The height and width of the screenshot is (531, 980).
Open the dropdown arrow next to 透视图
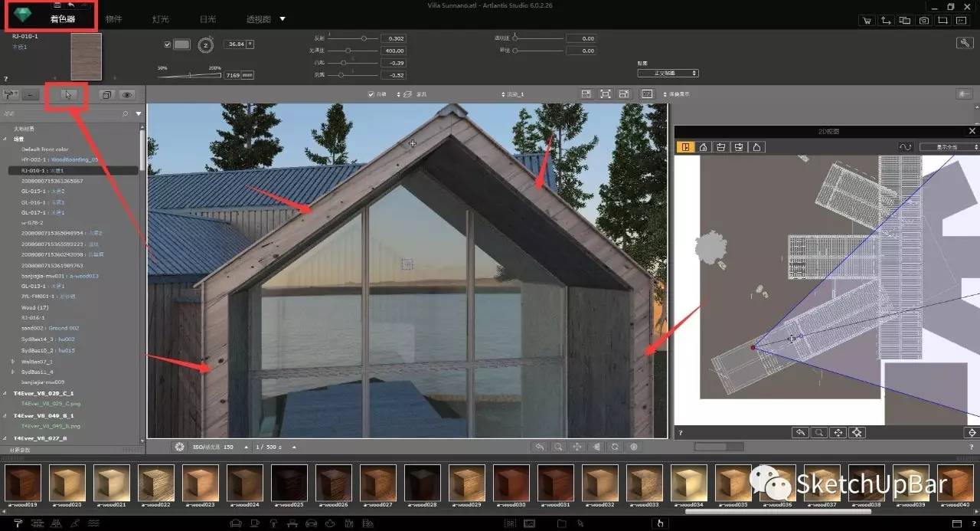283,18
